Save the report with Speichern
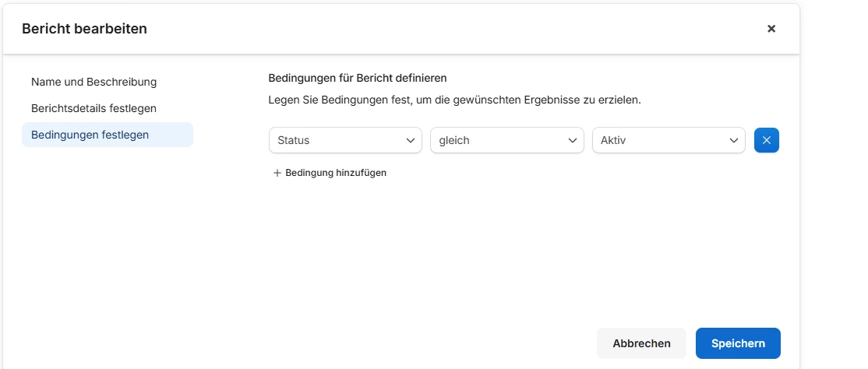 [x=738, y=343]
